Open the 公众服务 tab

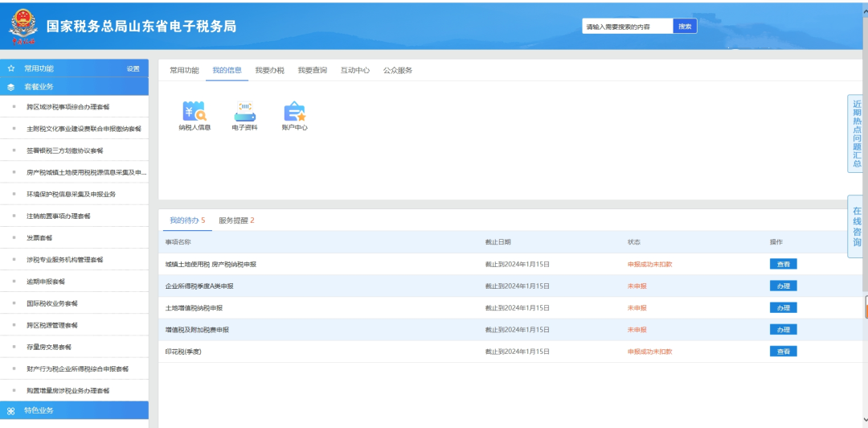coord(398,71)
